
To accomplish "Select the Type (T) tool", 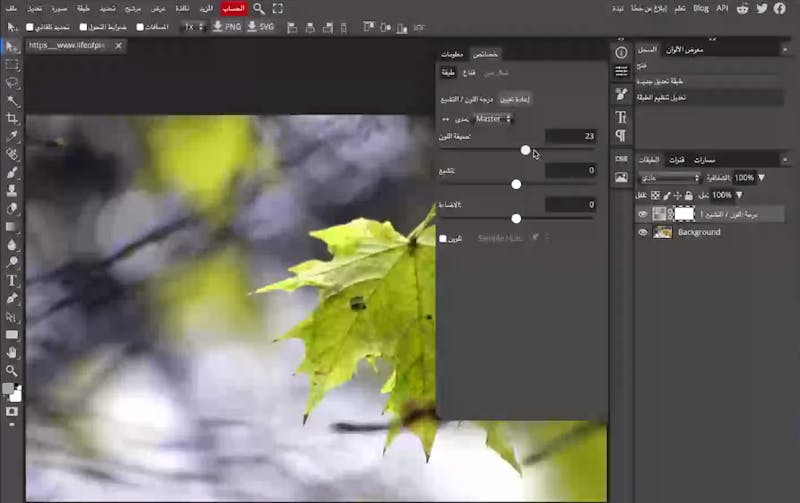I will pos(12,281).
